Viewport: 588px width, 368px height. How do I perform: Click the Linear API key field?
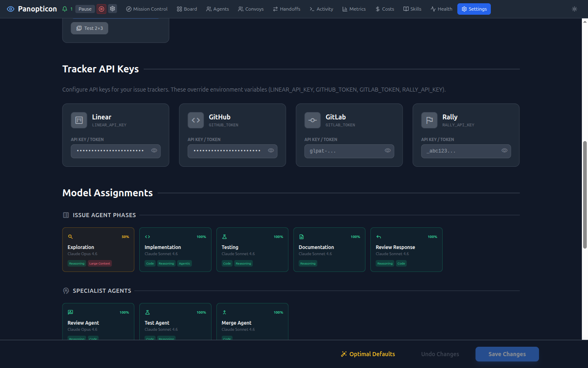point(116,151)
